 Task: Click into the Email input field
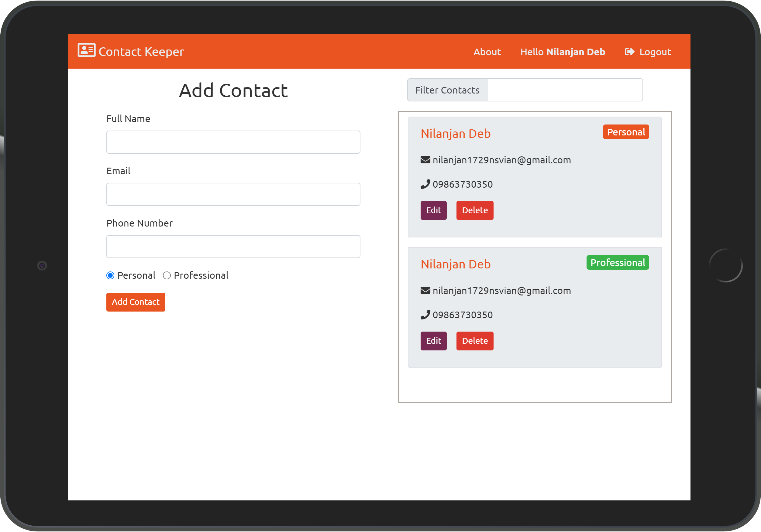(x=233, y=194)
